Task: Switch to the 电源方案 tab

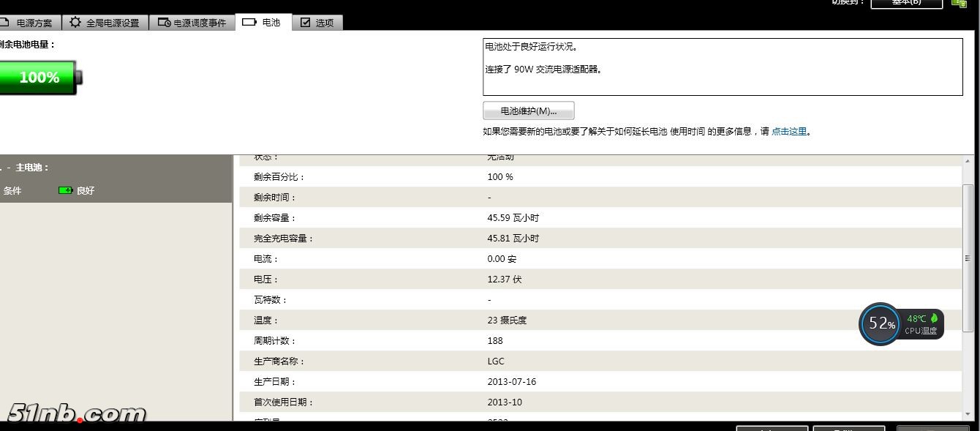Action: 29,23
